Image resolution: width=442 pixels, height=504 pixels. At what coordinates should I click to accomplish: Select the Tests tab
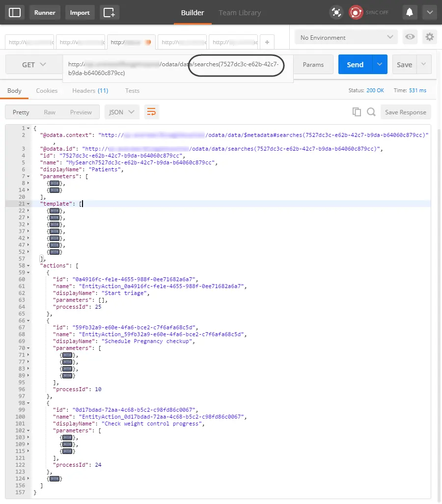132,91
